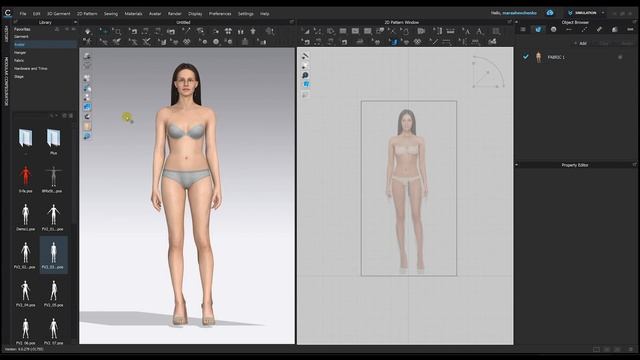Open the Avatar menu

(155, 13)
